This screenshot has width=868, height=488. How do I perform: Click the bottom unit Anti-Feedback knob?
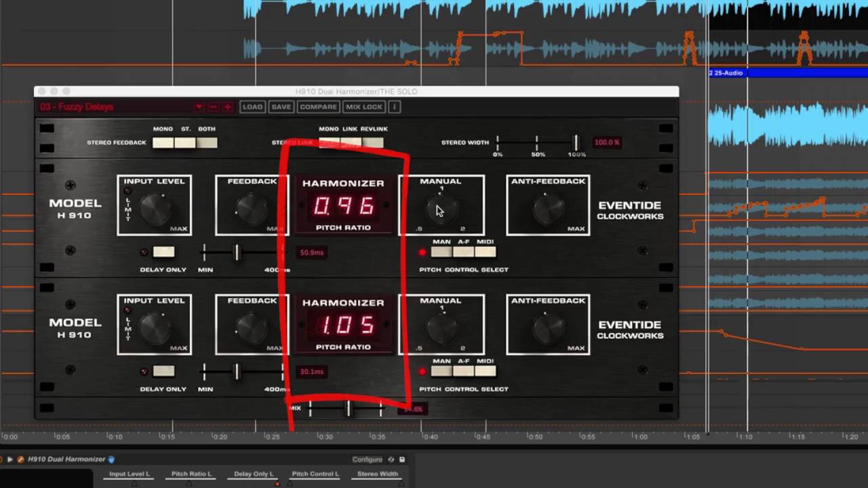tap(548, 329)
